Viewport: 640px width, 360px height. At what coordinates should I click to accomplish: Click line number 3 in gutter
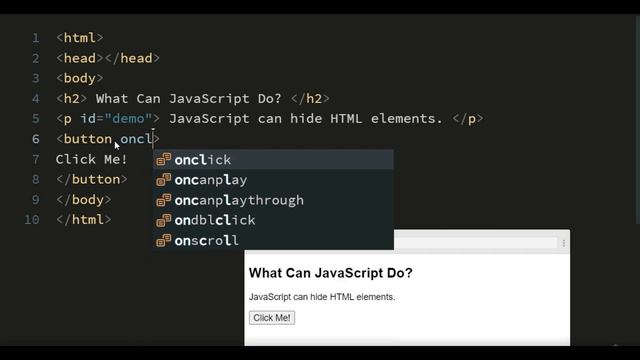[36, 78]
